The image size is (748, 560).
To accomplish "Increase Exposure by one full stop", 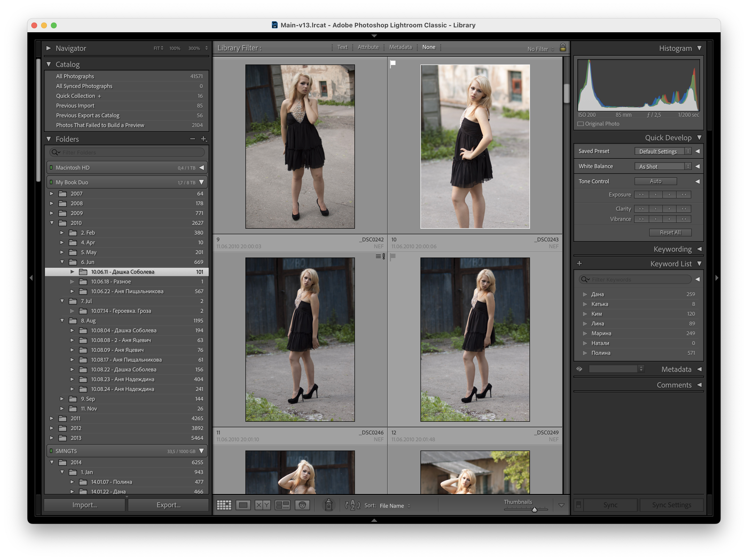I will pyautogui.click(x=684, y=194).
